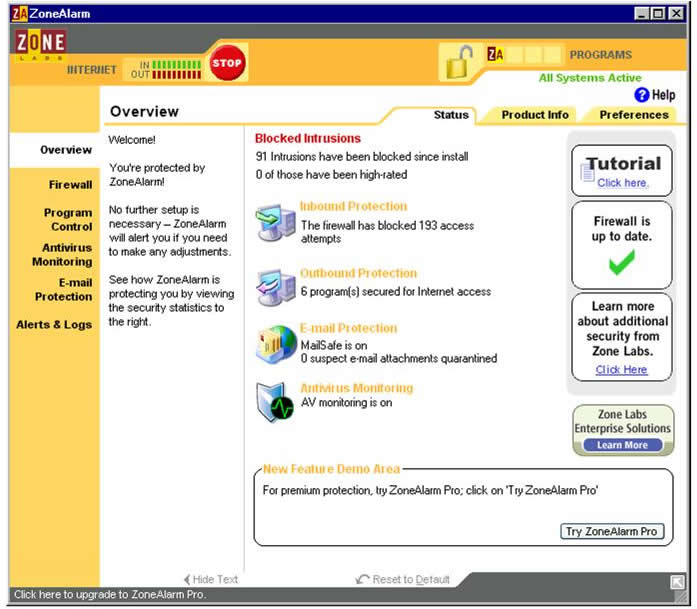Click '91 Intrusions have been blocked' text
697x609 pixels.
click(361, 156)
